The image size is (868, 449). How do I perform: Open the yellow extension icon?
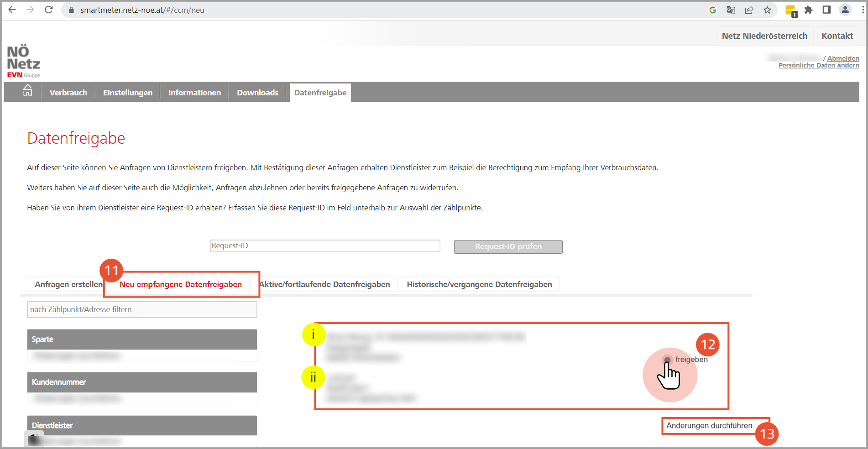pyautogui.click(x=790, y=10)
